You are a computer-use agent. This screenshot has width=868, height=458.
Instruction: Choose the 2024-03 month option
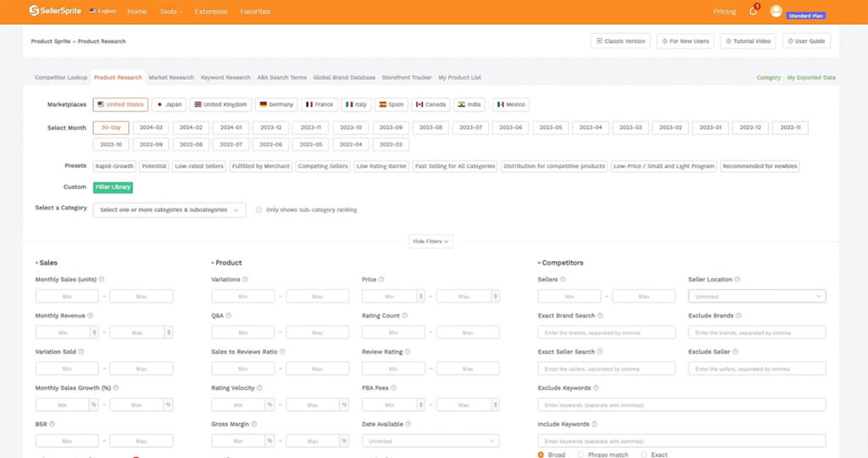(x=151, y=128)
